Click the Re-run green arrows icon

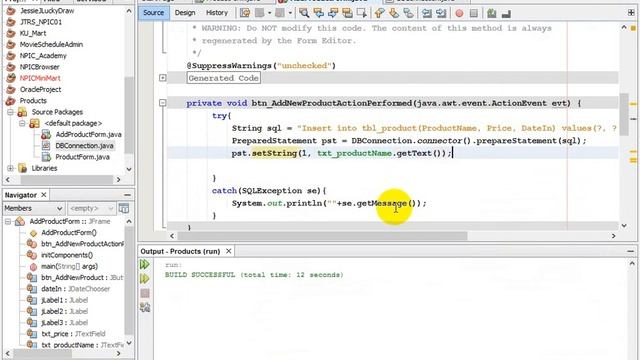[x=144, y=264]
